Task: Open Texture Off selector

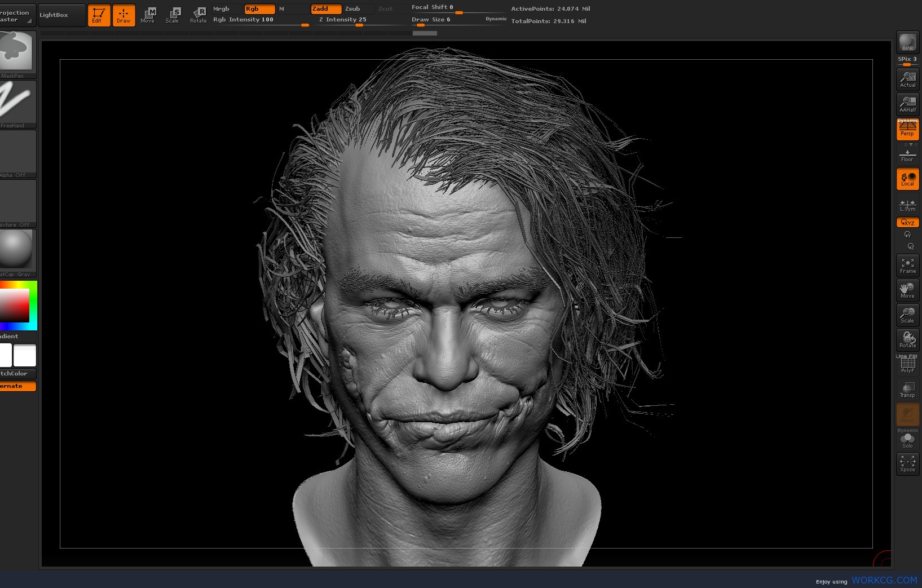Action: pyautogui.click(x=17, y=204)
